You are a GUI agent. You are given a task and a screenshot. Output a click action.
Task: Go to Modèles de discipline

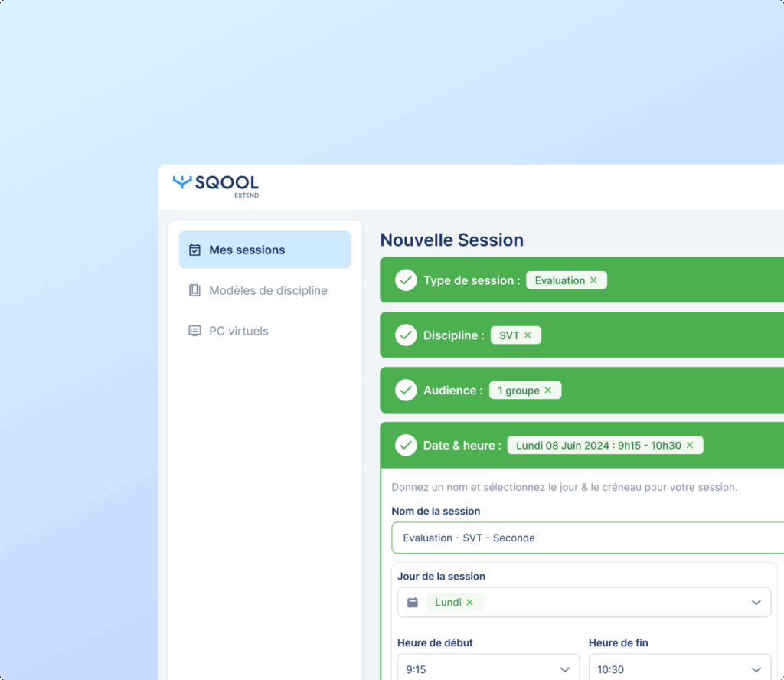(x=268, y=290)
